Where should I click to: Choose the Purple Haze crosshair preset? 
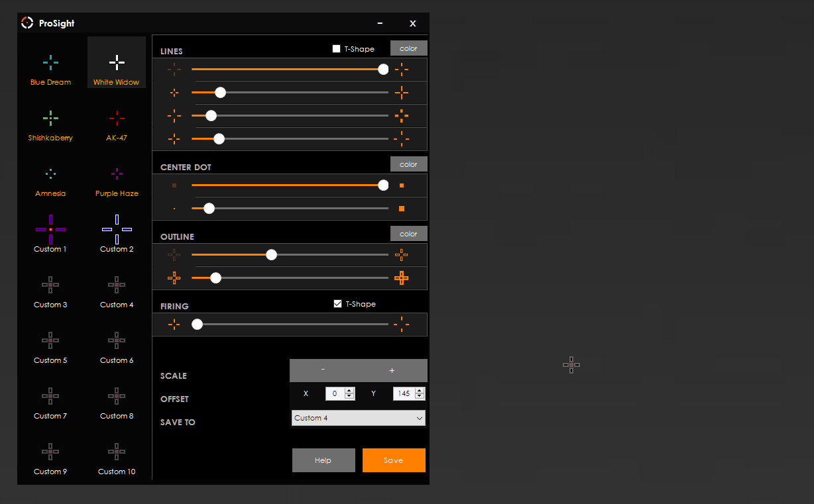(x=117, y=180)
